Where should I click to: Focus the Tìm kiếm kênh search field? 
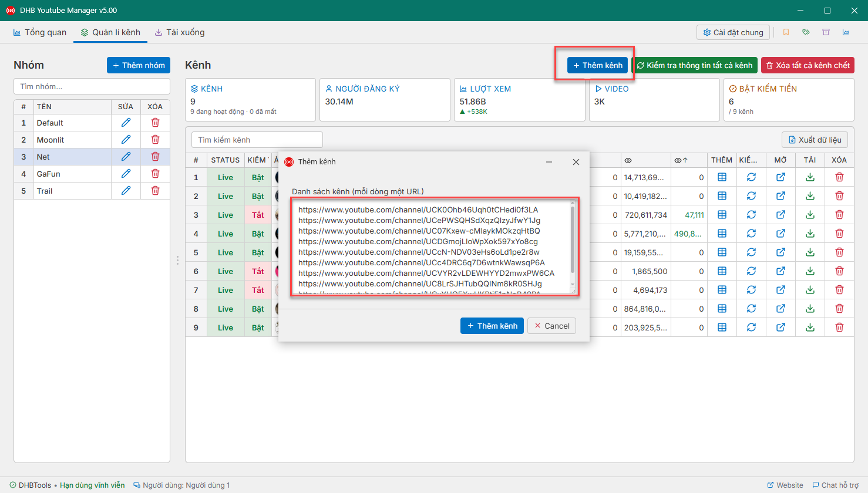coord(257,140)
